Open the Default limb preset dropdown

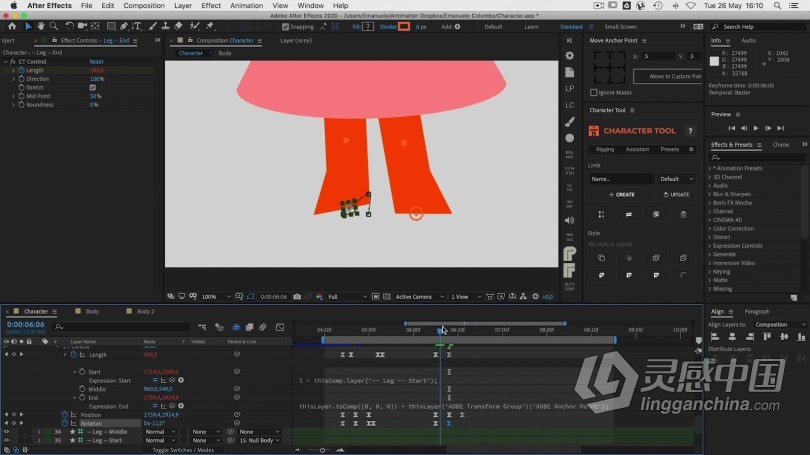676,179
